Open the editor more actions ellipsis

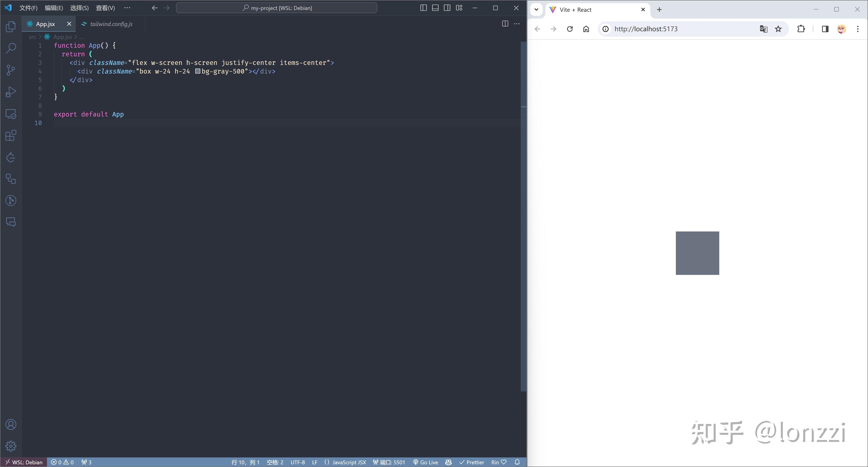517,24
